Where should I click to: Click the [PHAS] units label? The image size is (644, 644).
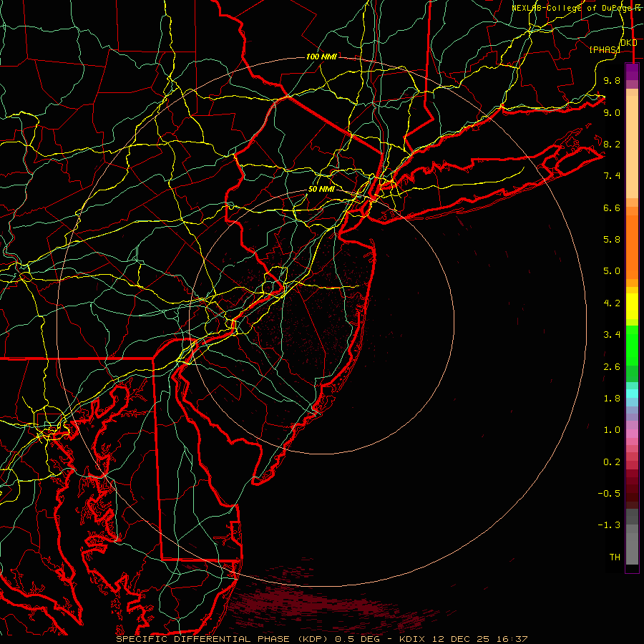(x=605, y=49)
